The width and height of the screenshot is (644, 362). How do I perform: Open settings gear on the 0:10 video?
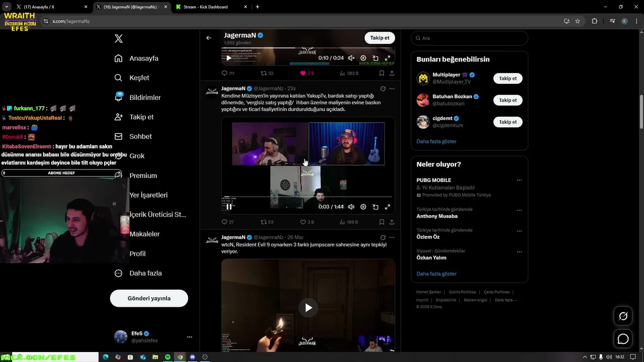click(x=363, y=58)
